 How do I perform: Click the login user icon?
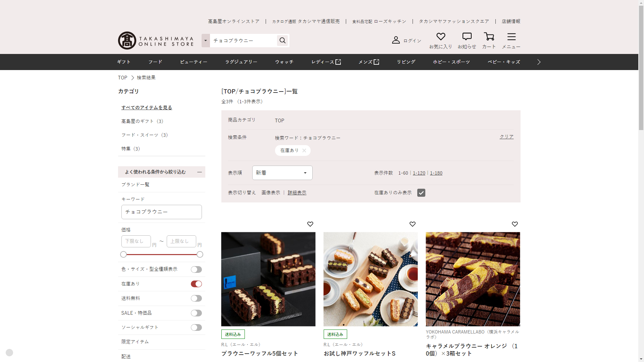pyautogui.click(x=396, y=40)
